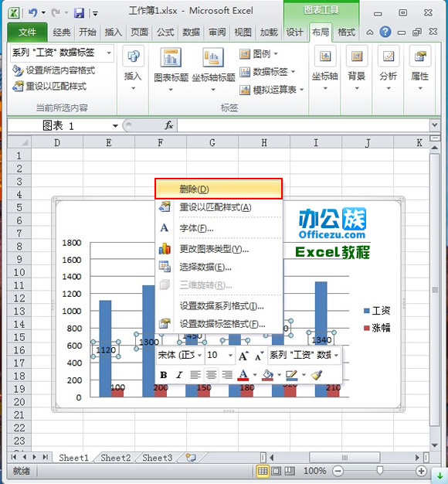
Task: Click the fx insert function icon
Action: [x=168, y=125]
